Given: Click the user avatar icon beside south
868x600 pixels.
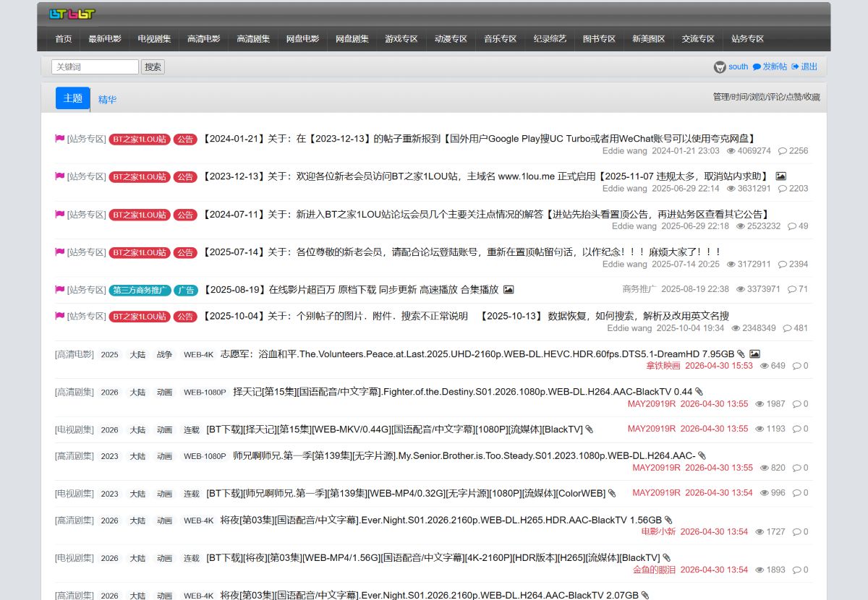Looking at the screenshot, I should [720, 67].
